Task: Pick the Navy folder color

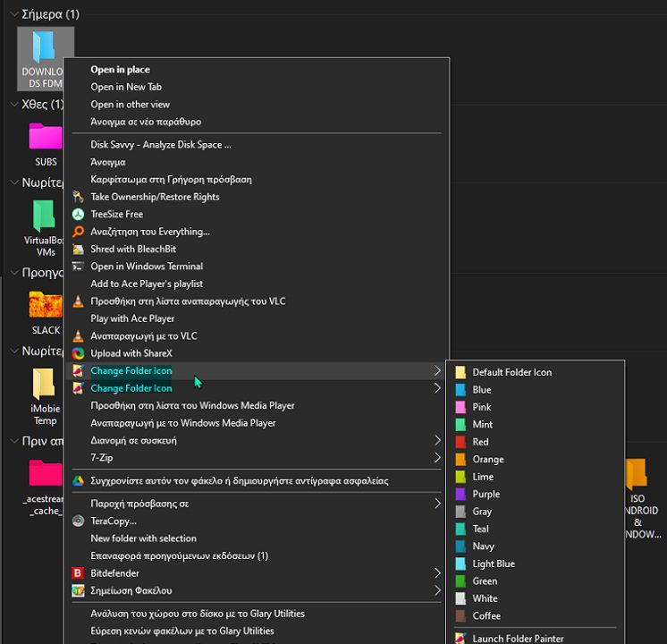Action: pyautogui.click(x=536, y=547)
